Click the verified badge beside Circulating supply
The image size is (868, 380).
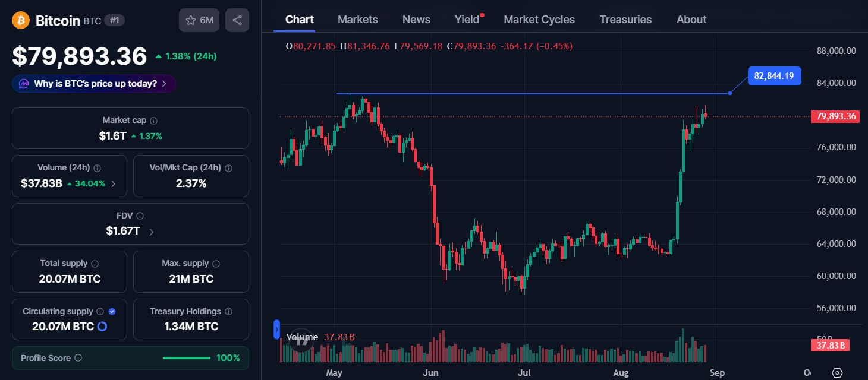(112, 311)
